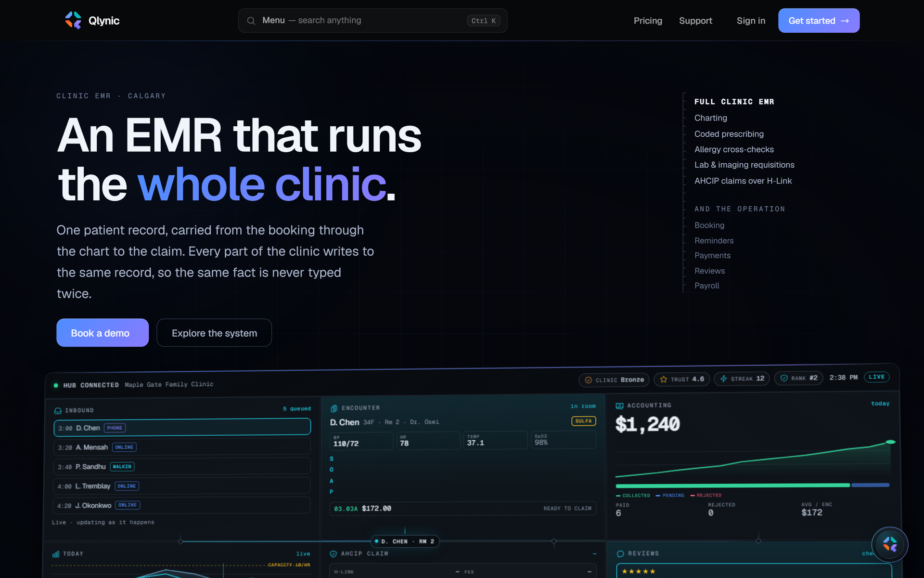Click the 03.03A $172.00 claim line
Screen dimensions: 924x578
[x=463, y=509]
